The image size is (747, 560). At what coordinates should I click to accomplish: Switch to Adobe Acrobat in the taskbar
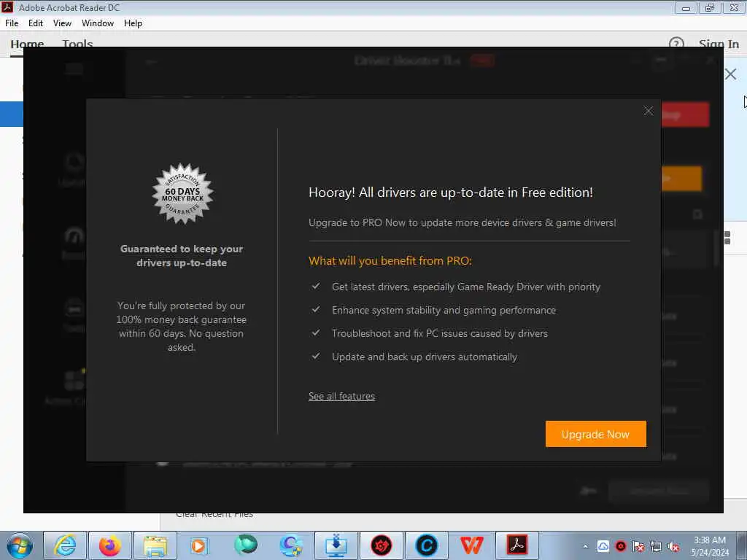[x=517, y=545]
